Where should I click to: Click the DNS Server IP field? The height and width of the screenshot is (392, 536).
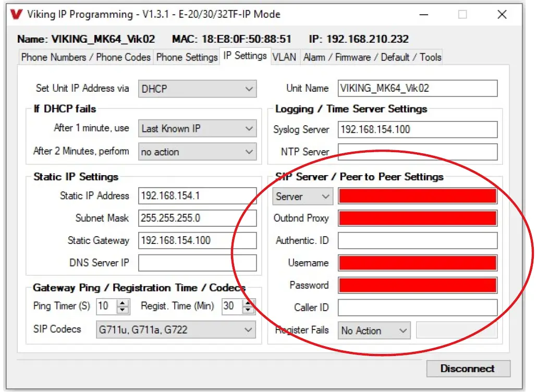[197, 263]
